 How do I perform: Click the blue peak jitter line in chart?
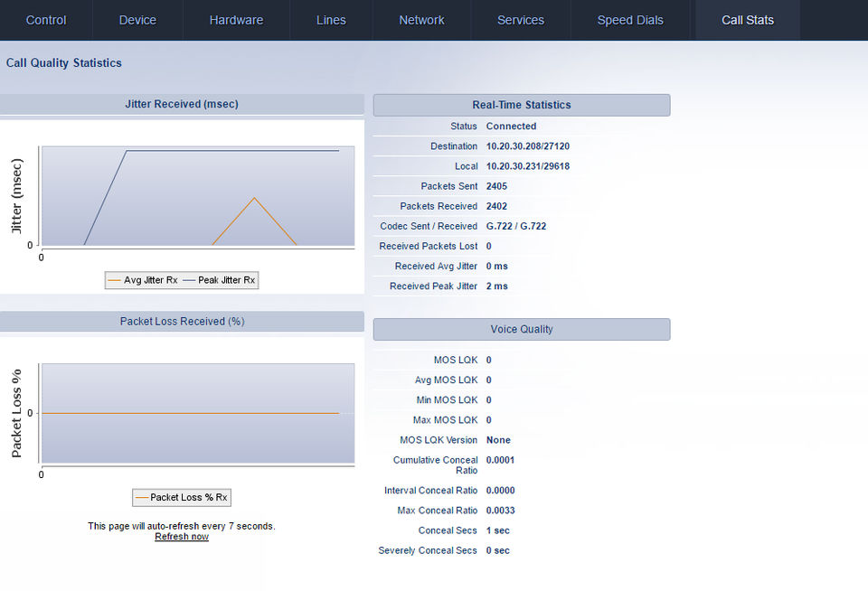click(x=232, y=151)
